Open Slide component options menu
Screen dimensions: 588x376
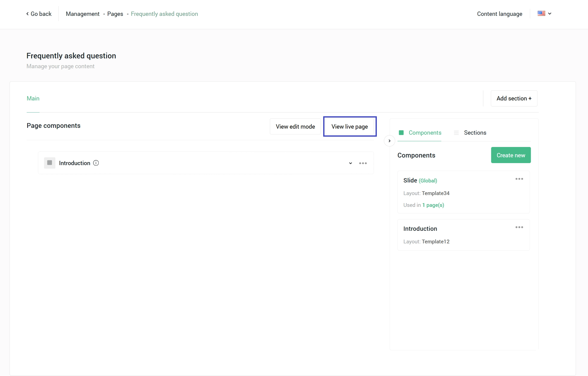pyautogui.click(x=519, y=179)
